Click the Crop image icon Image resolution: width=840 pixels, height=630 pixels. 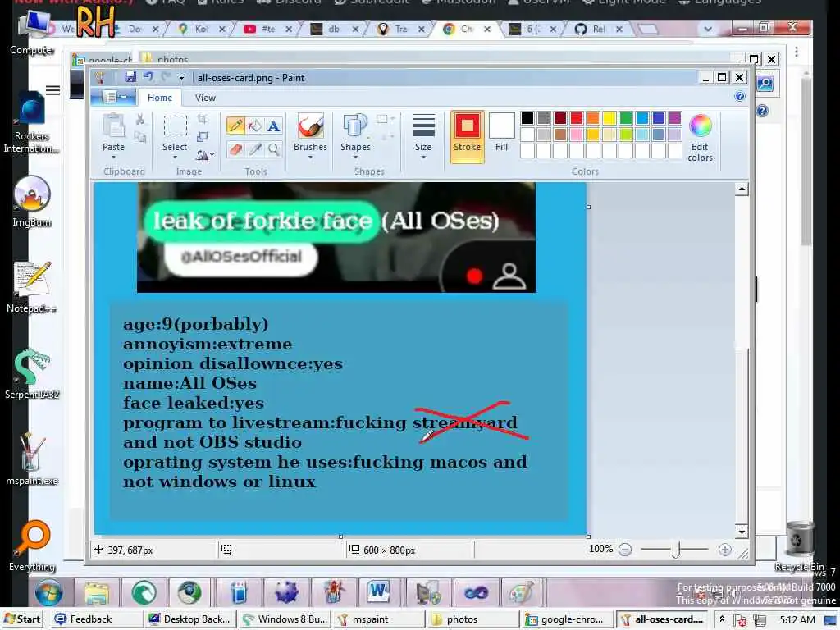(202, 119)
